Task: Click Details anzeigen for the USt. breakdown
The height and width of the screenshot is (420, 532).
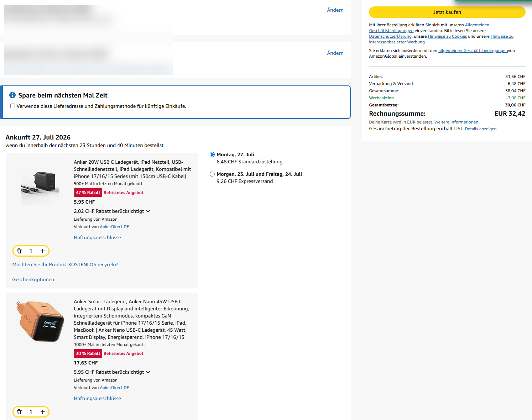Action: coord(480,129)
